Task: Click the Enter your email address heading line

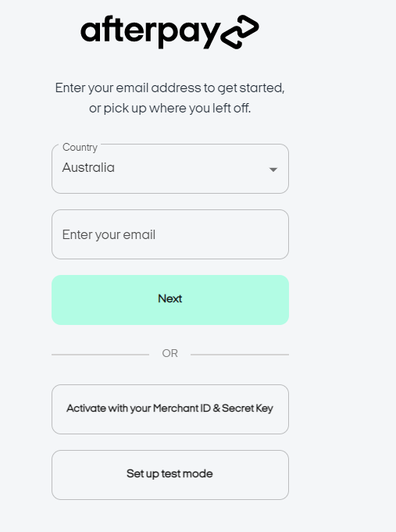Action: [x=170, y=88]
